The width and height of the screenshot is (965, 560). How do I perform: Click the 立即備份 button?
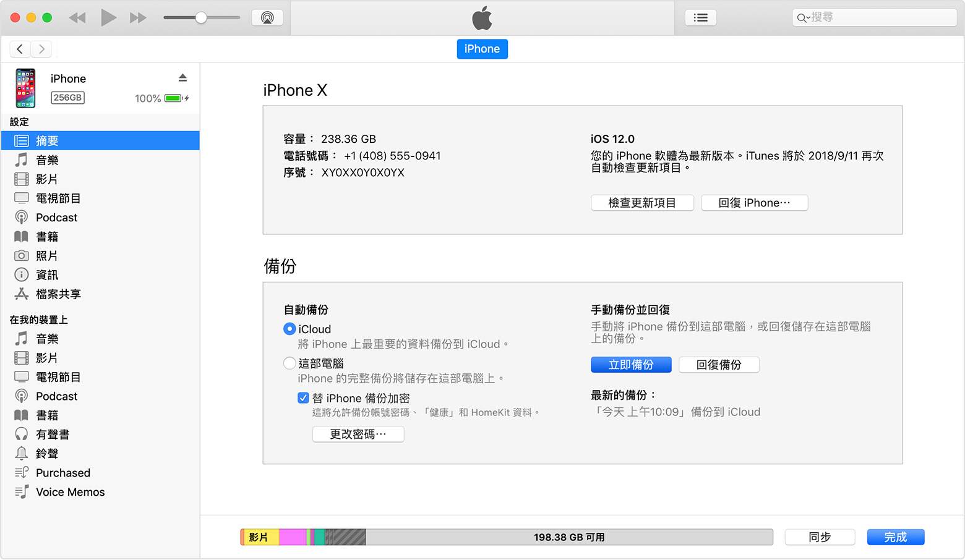point(630,365)
